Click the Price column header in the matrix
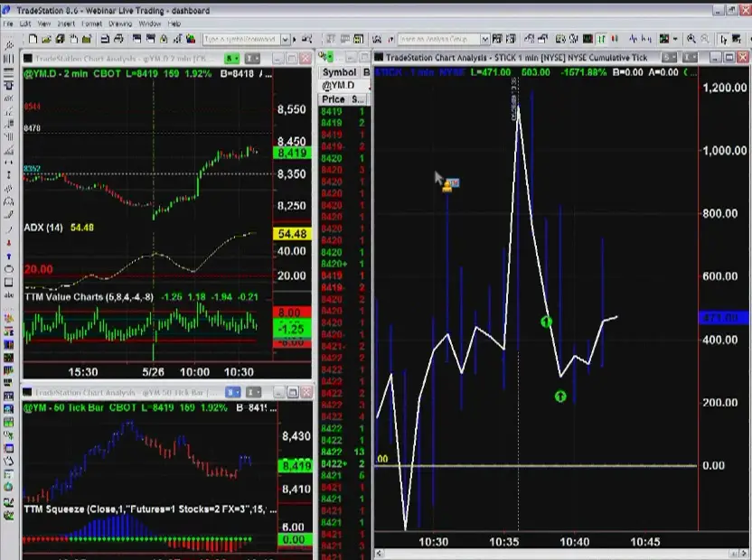The image size is (752, 560). (x=334, y=99)
